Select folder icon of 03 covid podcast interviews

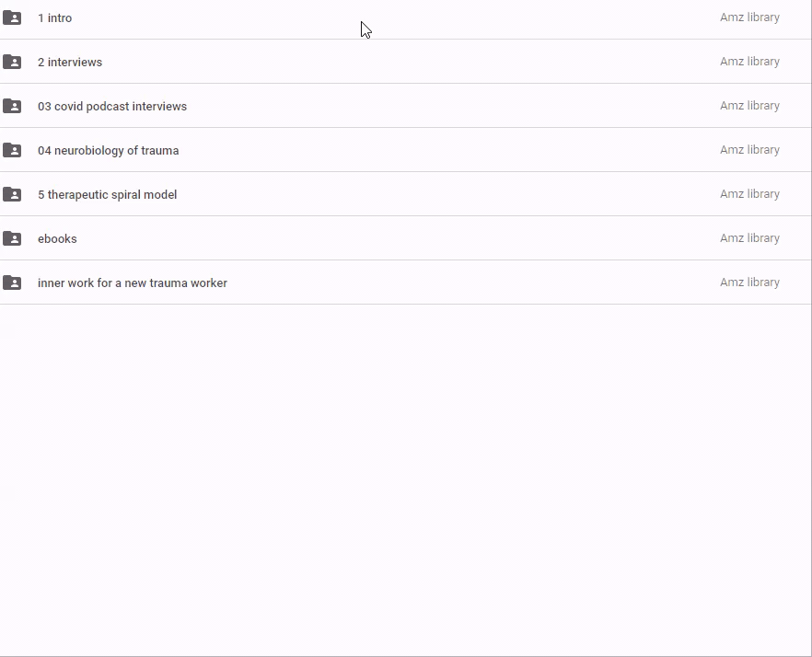click(12, 106)
